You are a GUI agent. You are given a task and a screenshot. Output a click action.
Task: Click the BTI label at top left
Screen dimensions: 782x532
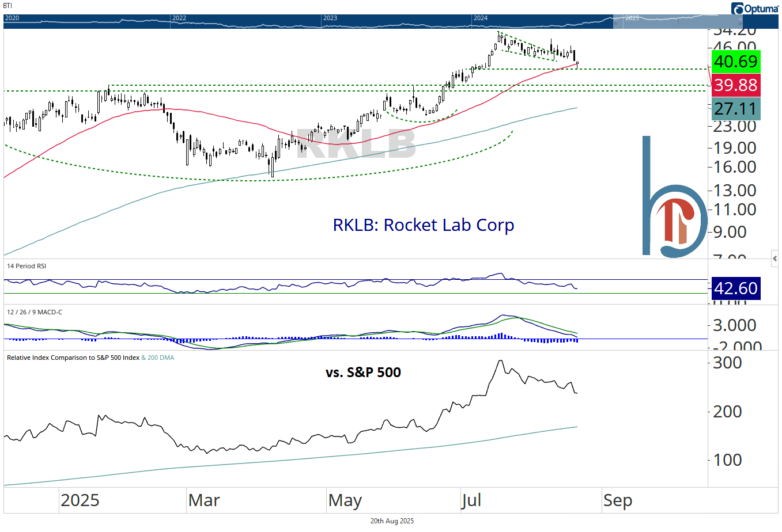[7, 6]
